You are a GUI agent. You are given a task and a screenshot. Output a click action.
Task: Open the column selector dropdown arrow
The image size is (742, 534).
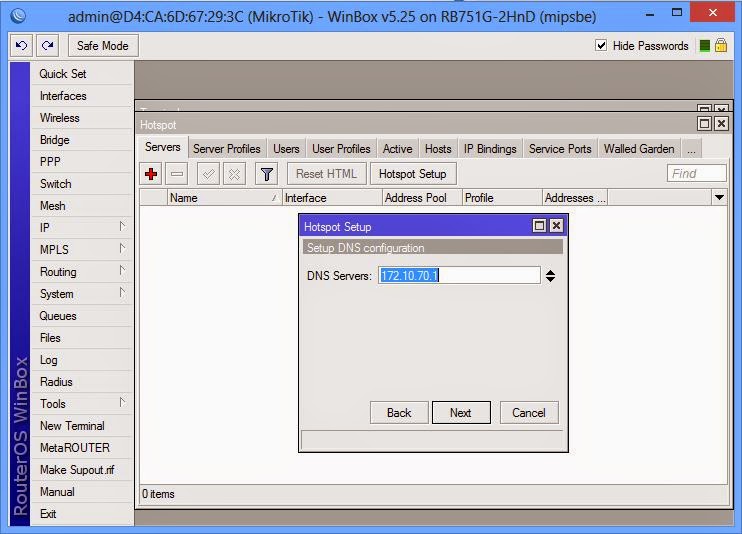(x=719, y=197)
